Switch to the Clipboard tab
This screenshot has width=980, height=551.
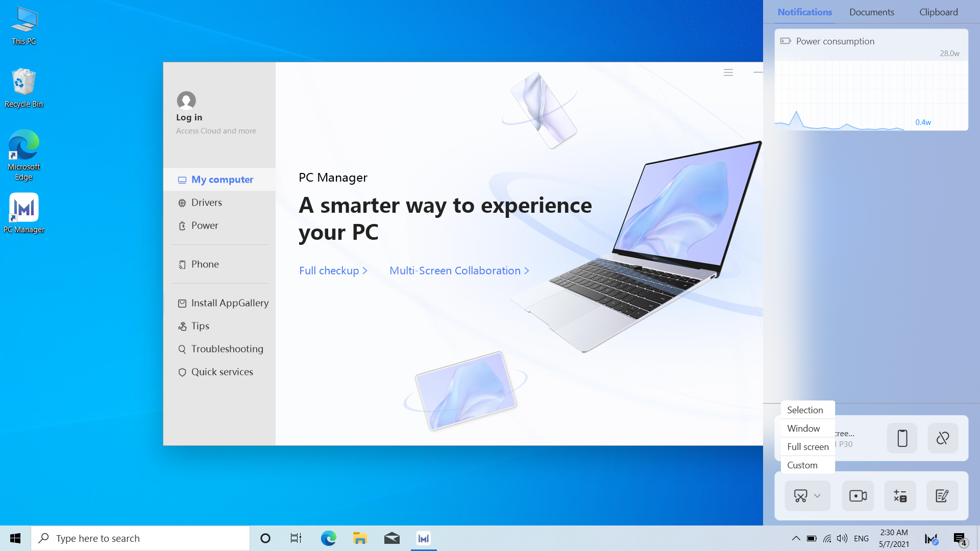(939, 12)
